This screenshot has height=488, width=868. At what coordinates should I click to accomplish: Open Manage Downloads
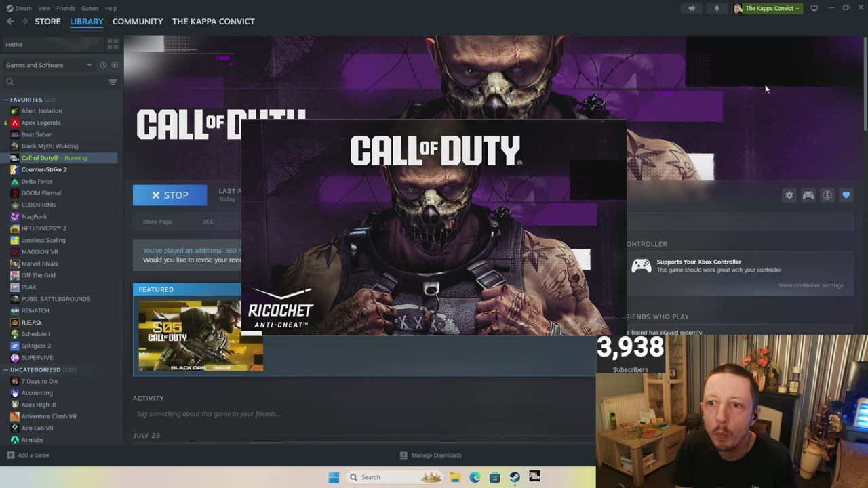431,455
